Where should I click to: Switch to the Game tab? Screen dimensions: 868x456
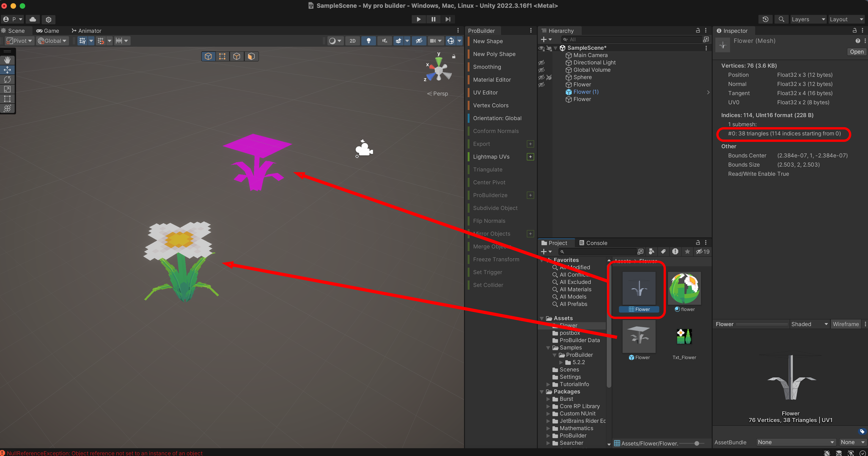tap(48, 31)
